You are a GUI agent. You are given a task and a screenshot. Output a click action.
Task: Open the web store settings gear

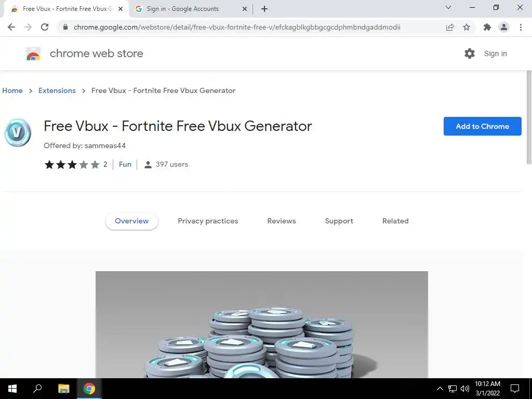point(470,54)
